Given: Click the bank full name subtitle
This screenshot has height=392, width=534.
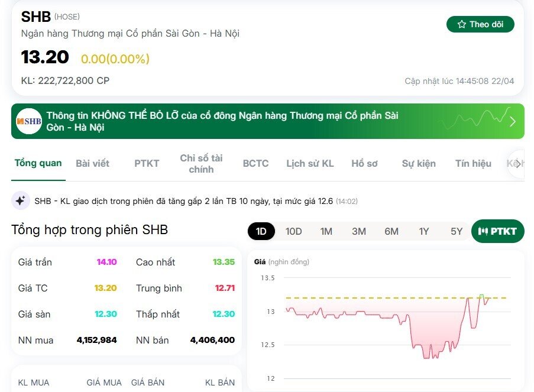Looking at the screenshot, I should pos(130,33).
